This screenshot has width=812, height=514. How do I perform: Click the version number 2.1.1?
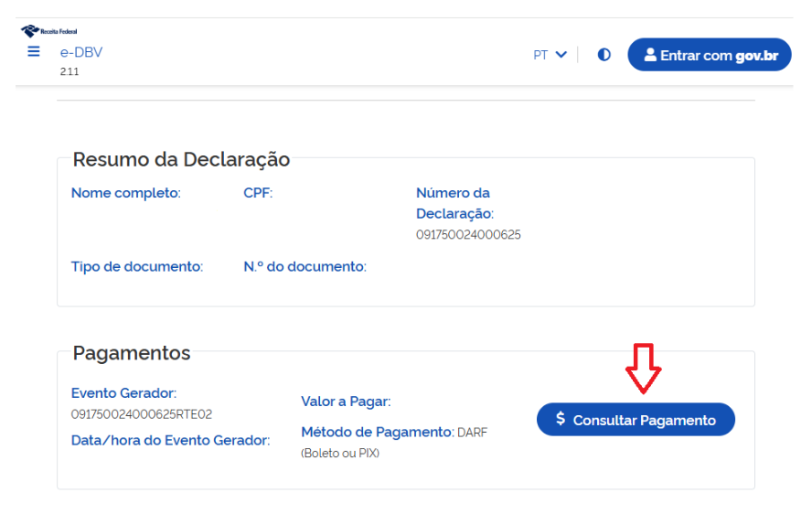tap(70, 71)
